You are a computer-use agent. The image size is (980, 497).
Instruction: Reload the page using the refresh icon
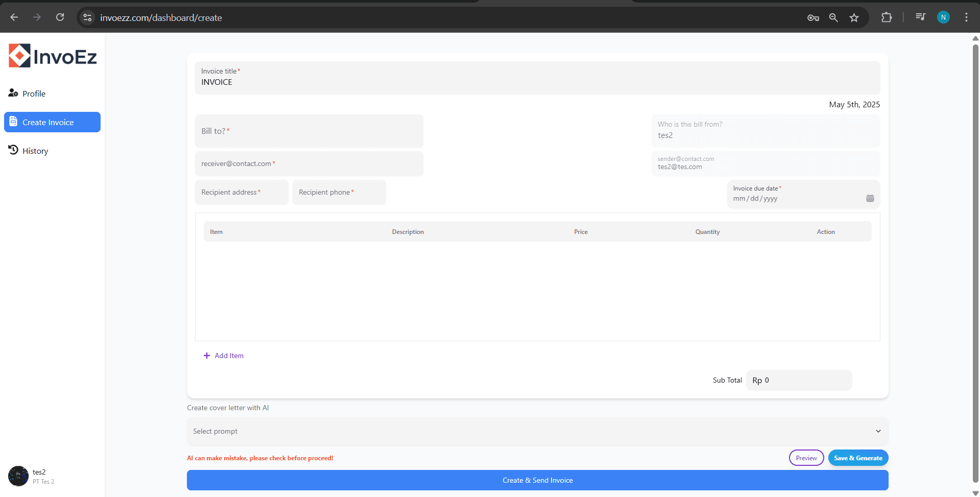point(60,17)
